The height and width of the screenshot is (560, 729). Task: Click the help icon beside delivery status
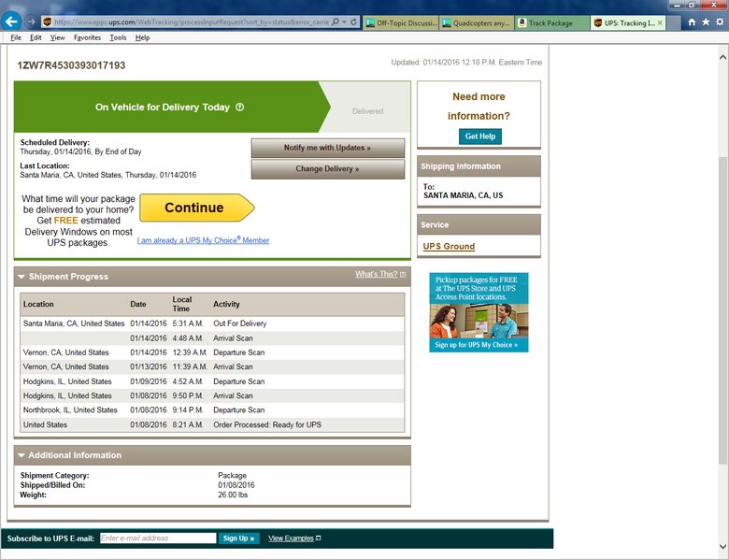(x=240, y=107)
